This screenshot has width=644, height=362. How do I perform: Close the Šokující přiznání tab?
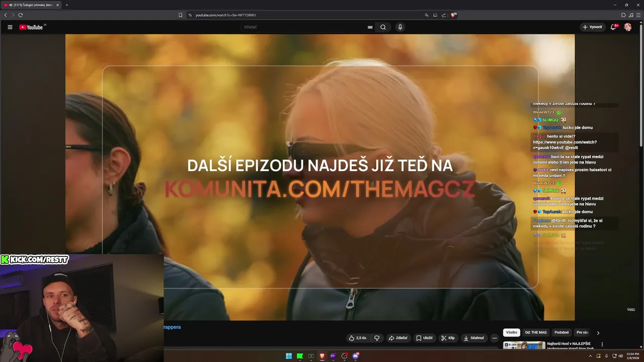(x=57, y=5)
